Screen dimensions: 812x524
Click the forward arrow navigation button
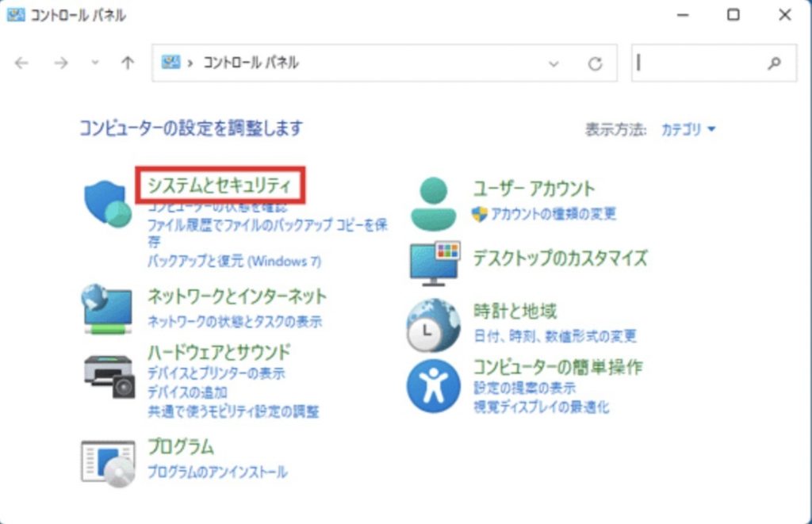tap(61, 63)
